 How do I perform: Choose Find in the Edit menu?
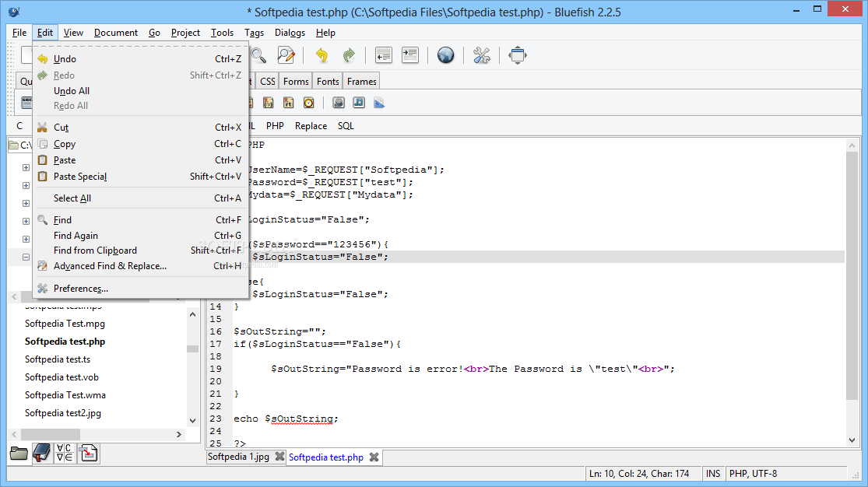pos(140,220)
